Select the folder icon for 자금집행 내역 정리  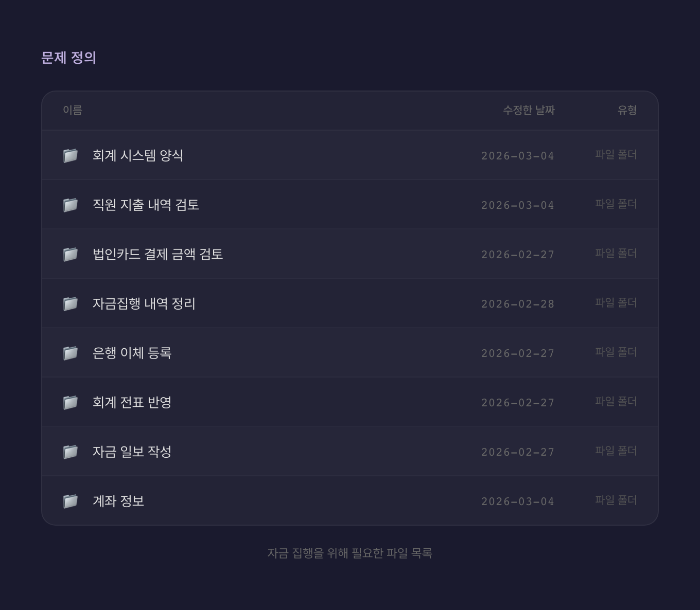[71, 303]
